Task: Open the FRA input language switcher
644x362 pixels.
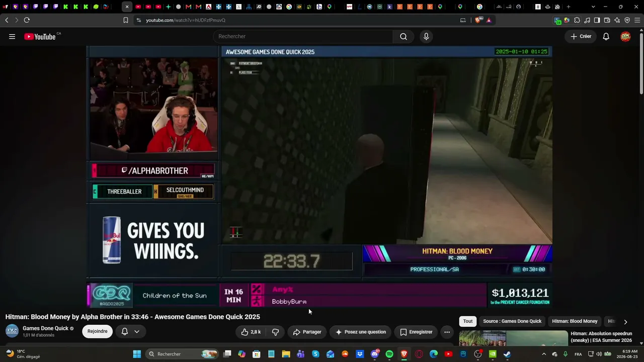Action: (x=578, y=354)
